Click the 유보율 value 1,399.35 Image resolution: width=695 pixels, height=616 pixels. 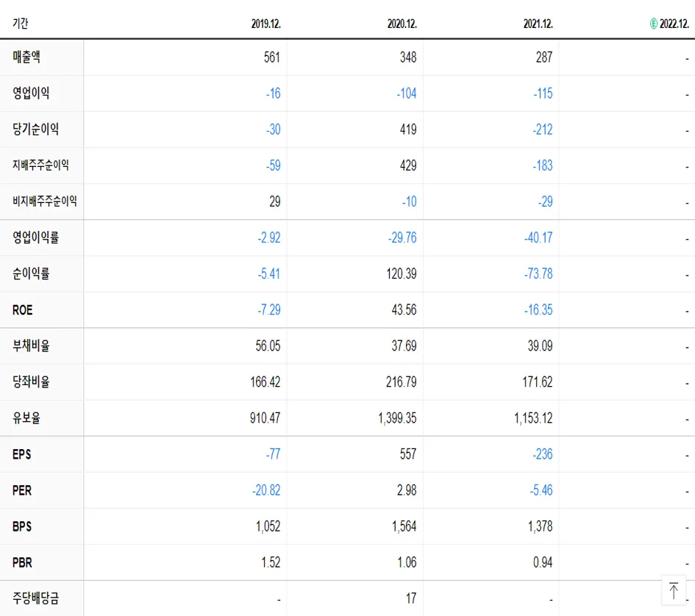coord(397,418)
